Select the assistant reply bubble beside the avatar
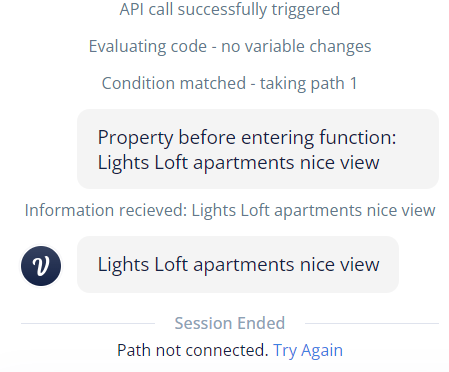 [x=238, y=265]
